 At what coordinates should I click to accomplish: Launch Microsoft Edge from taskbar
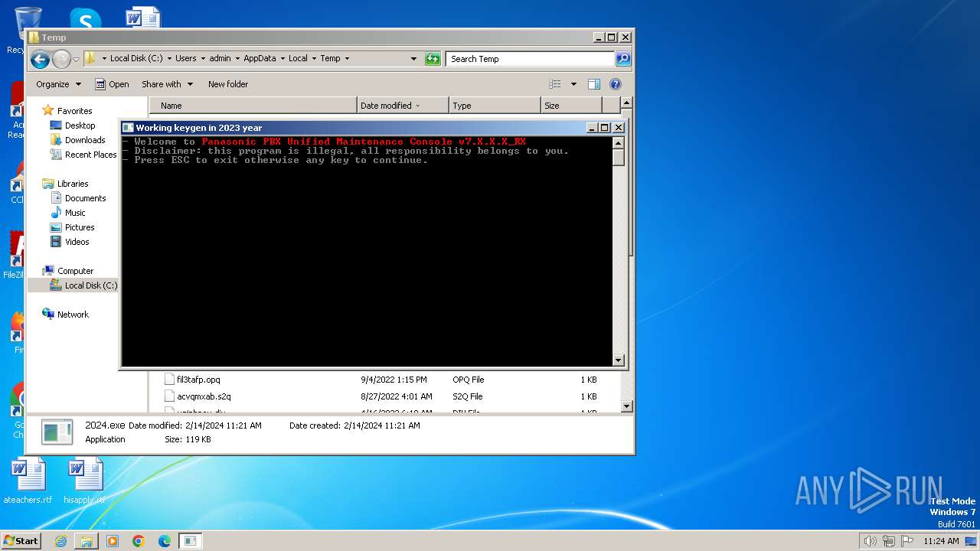(x=165, y=541)
